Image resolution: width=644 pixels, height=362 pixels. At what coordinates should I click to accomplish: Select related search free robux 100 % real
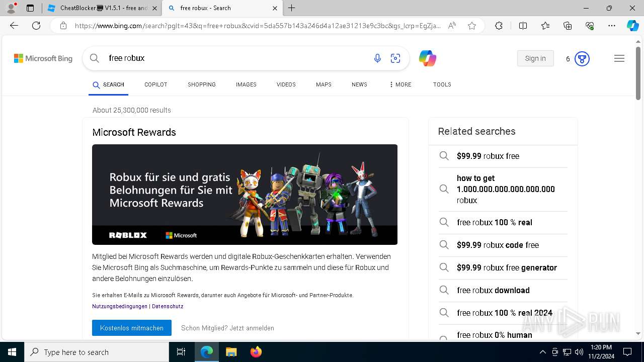click(503, 222)
